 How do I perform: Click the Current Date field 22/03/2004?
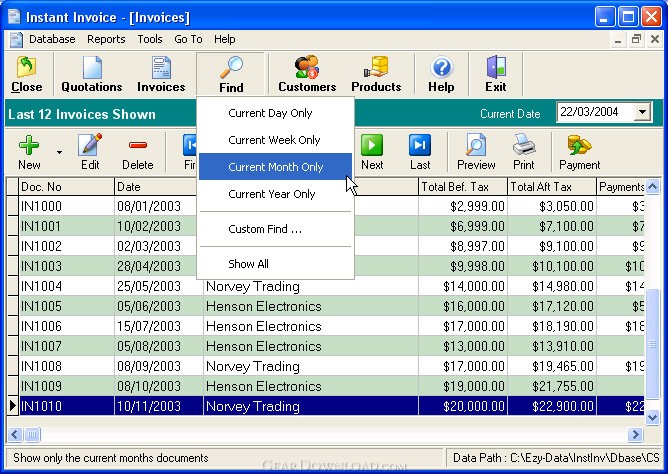(595, 112)
